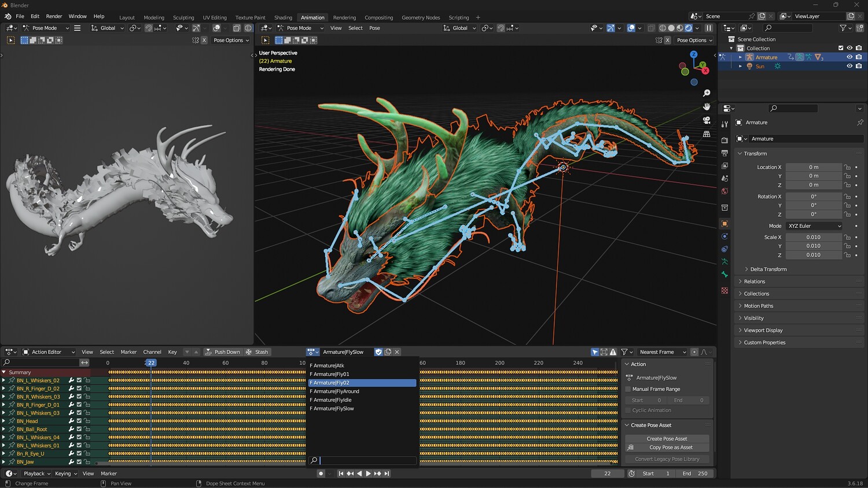868x488 pixels.
Task: Click the zoom magnifier icon in viewport
Action: click(x=707, y=93)
